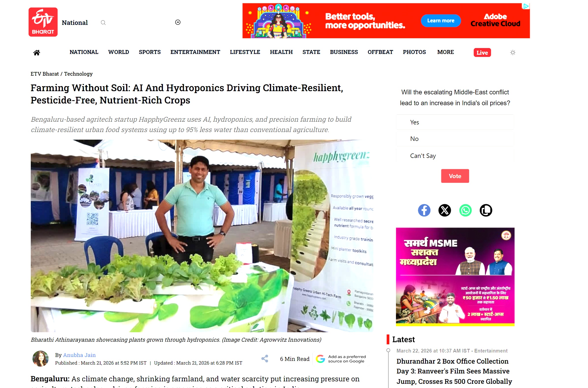Select Yes poll option
This screenshot has width=588, height=388.
coord(455,122)
